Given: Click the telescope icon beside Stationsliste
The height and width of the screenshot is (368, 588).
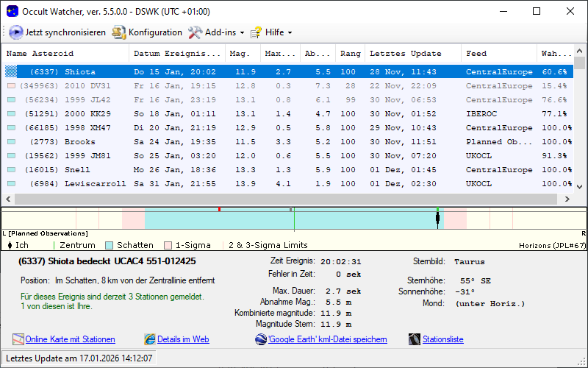Looking at the screenshot, I should [x=415, y=339].
